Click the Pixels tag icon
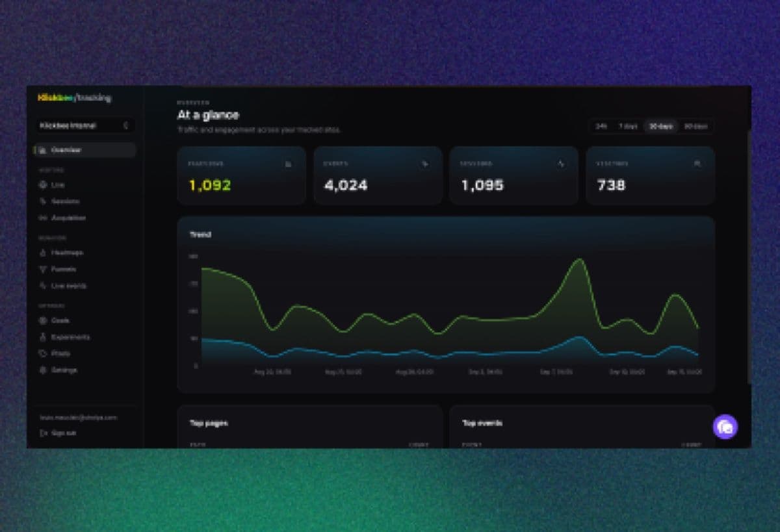This screenshot has height=532, width=780. [x=43, y=353]
